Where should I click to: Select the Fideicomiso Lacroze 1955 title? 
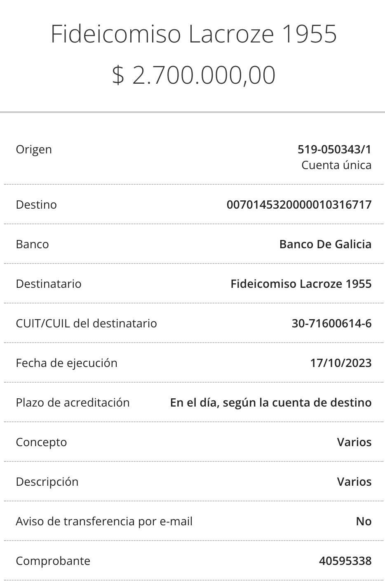pos(194,33)
